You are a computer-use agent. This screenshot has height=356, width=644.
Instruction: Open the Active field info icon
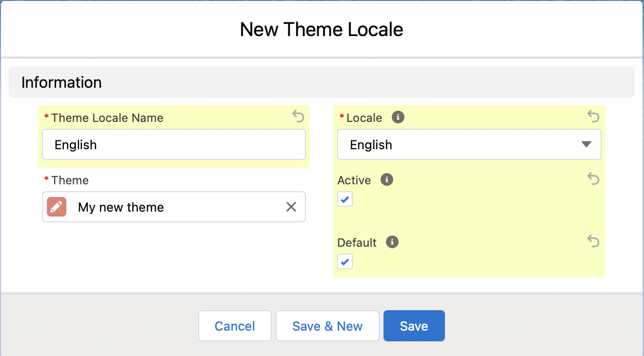click(386, 179)
